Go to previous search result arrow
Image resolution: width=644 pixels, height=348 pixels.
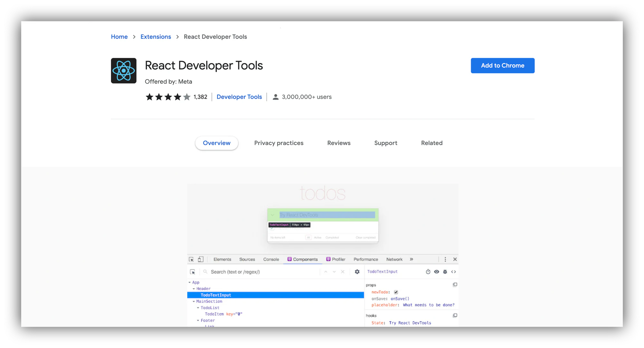tap(326, 272)
